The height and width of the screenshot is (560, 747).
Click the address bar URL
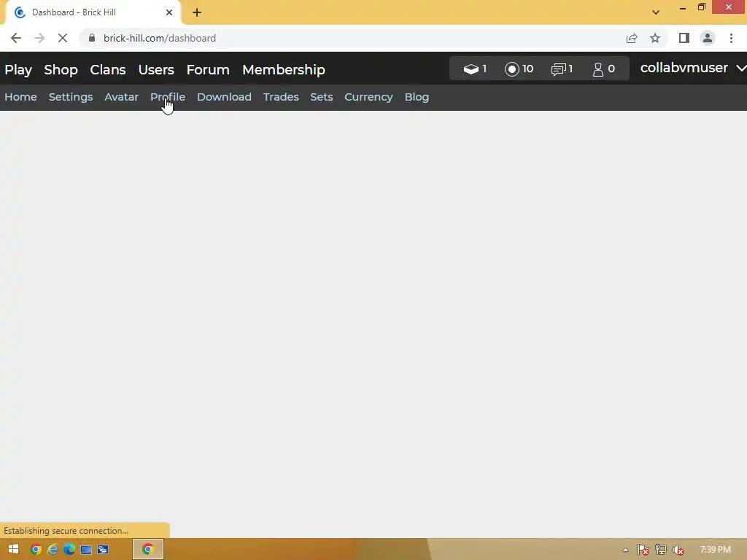click(160, 38)
